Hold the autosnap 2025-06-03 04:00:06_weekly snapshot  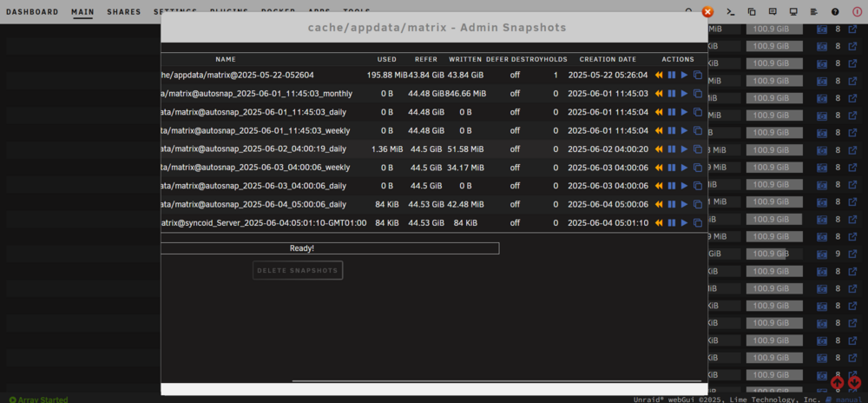[x=672, y=167]
